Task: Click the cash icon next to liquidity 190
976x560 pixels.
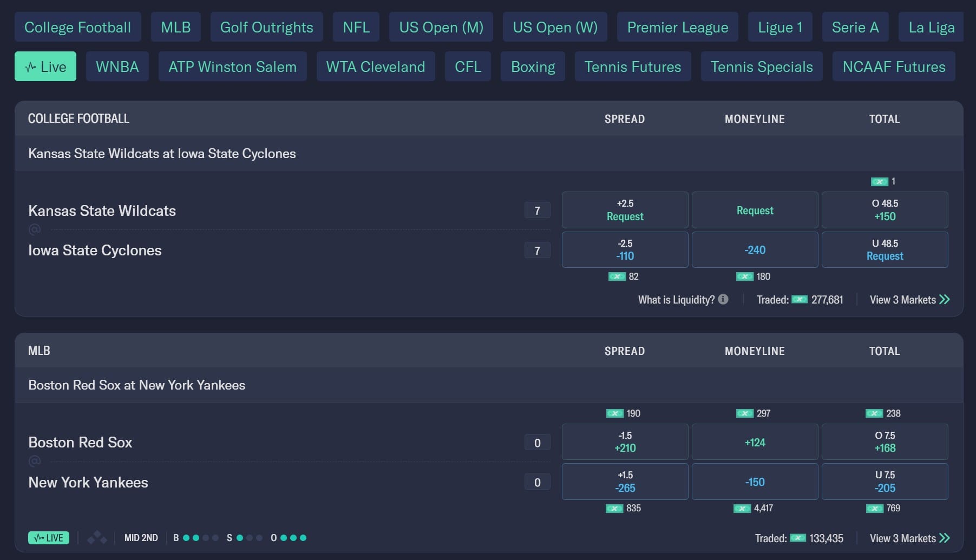Action: (x=615, y=413)
